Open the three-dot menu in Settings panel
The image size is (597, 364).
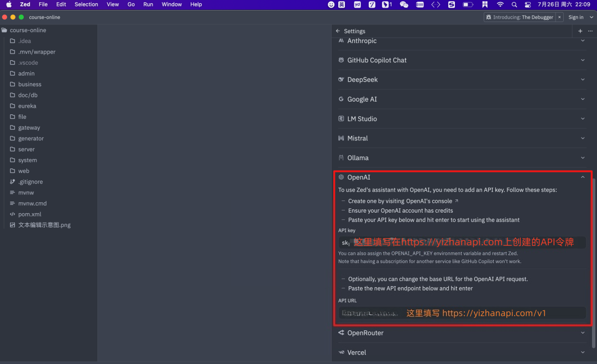590,31
